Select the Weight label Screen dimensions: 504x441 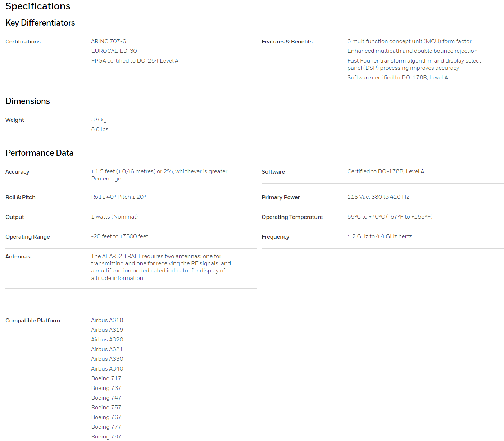(x=15, y=120)
